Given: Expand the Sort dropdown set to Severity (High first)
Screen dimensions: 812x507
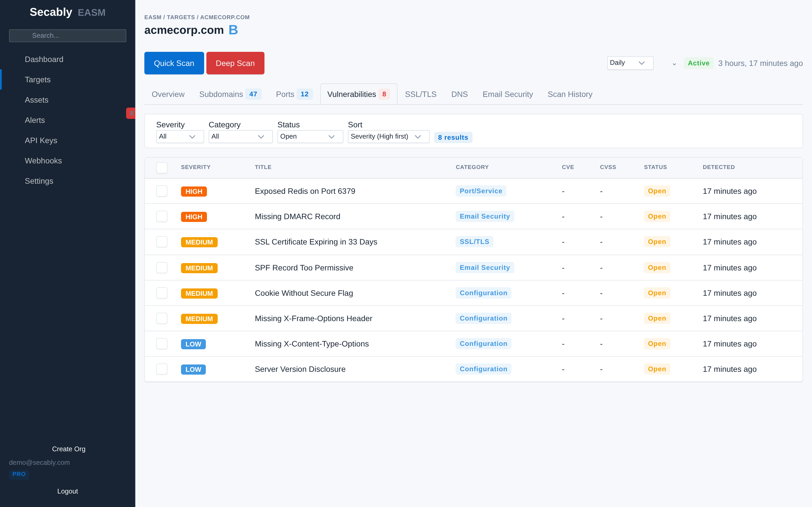Looking at the screenshot, I should [x=388, y=137].
